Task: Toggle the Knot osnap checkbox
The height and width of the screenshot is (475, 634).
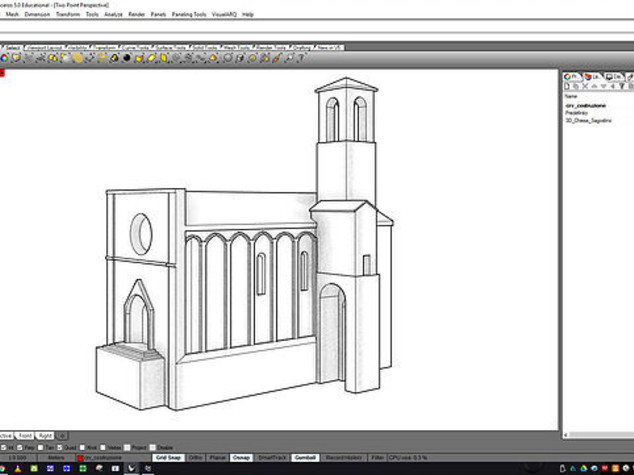Action: (x=82, y=448)
